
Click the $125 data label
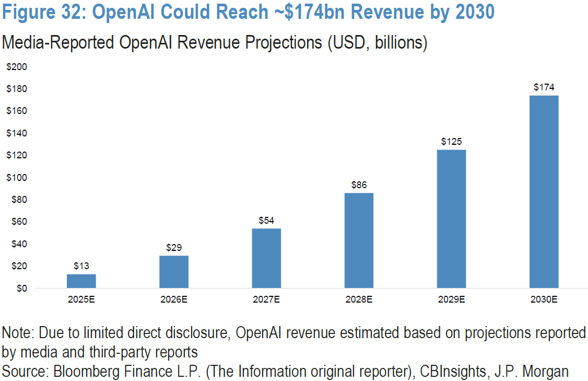(451, 142)
